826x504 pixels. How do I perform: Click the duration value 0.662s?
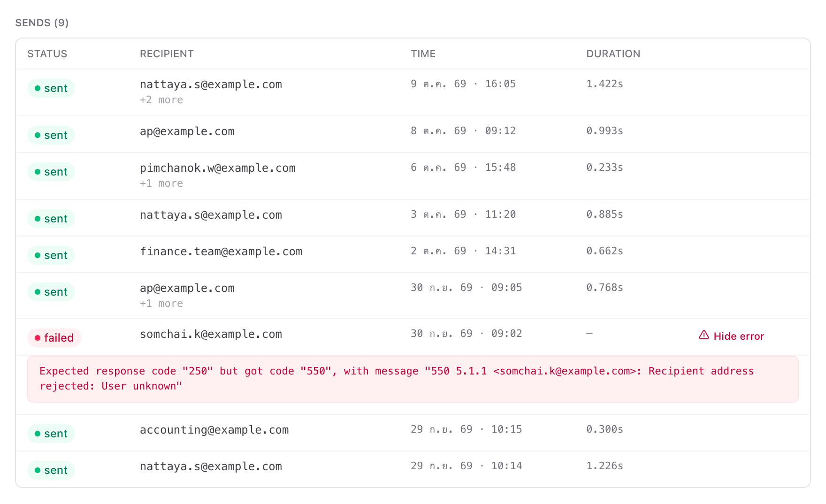pos(604,251)
